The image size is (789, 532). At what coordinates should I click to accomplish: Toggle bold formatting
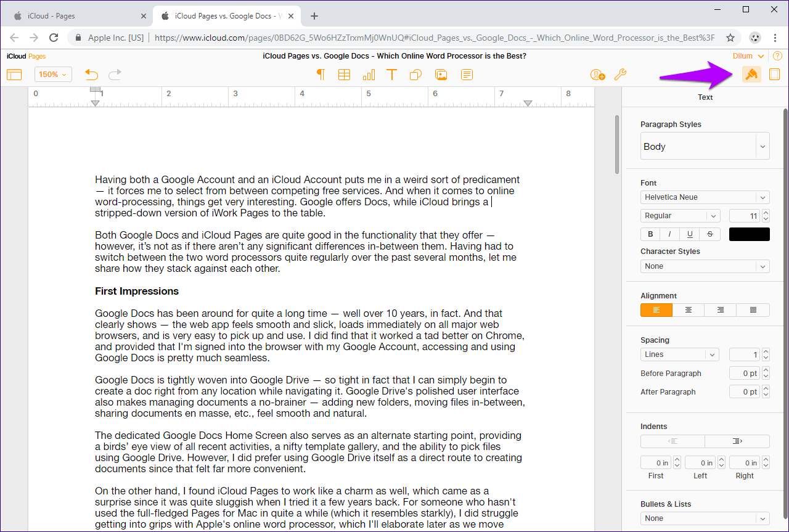point(650,234)
